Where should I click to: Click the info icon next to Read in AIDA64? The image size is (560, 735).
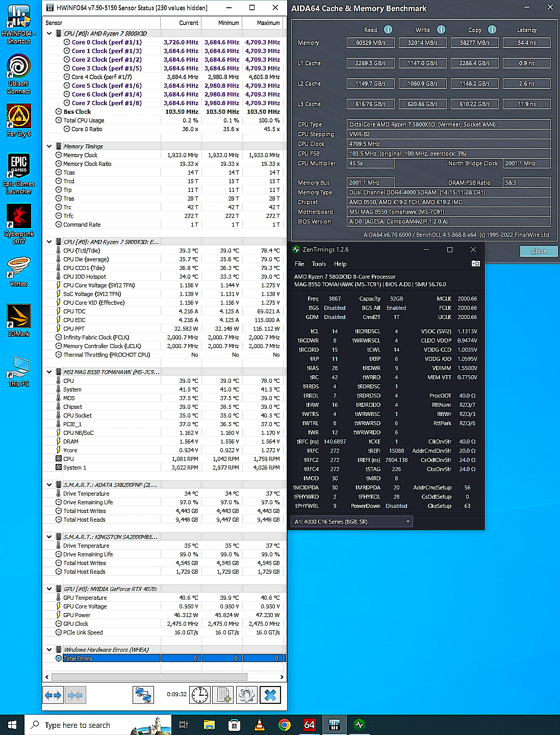(388, 30)
